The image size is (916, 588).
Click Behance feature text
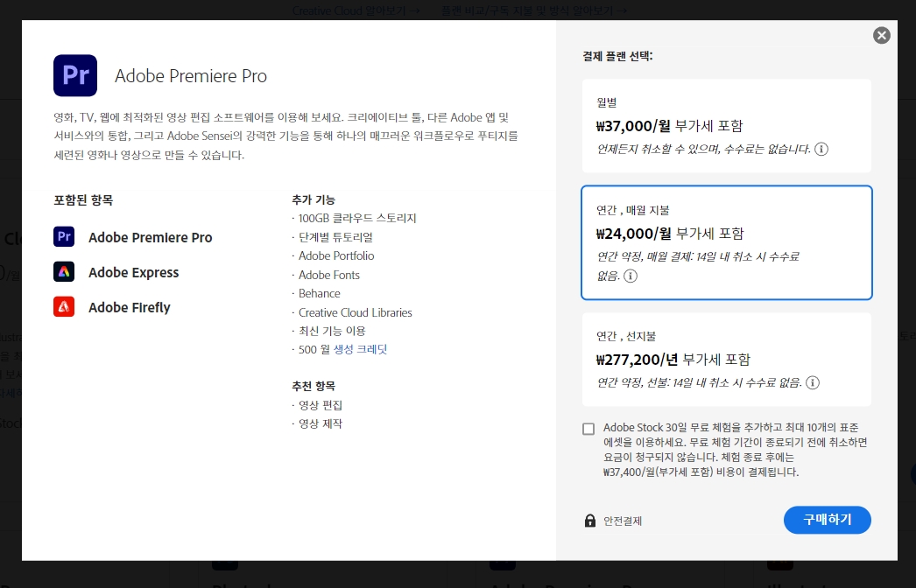pos(319,293)
